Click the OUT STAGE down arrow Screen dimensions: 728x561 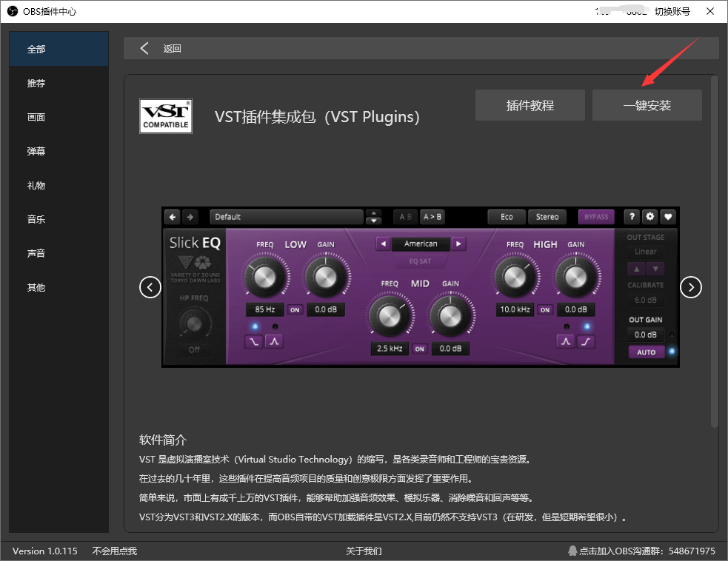click(x=655, y=269)
